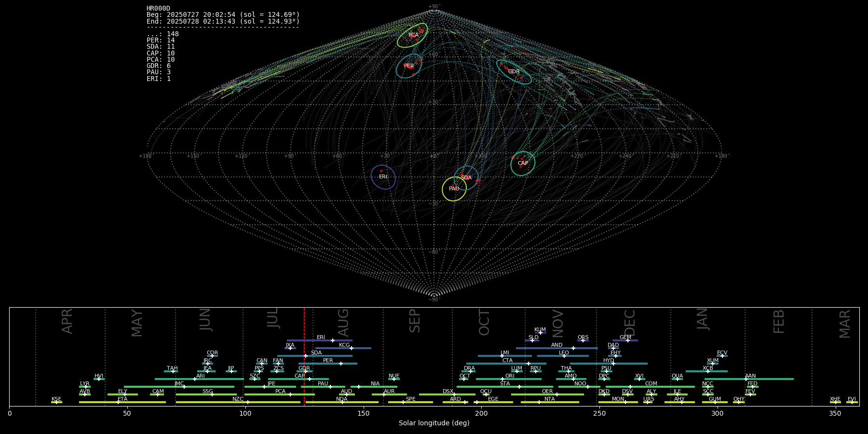Click the KUM shower label in timeline
The width and height of the screenshot is (868, 434).
(x=540, y=330)
